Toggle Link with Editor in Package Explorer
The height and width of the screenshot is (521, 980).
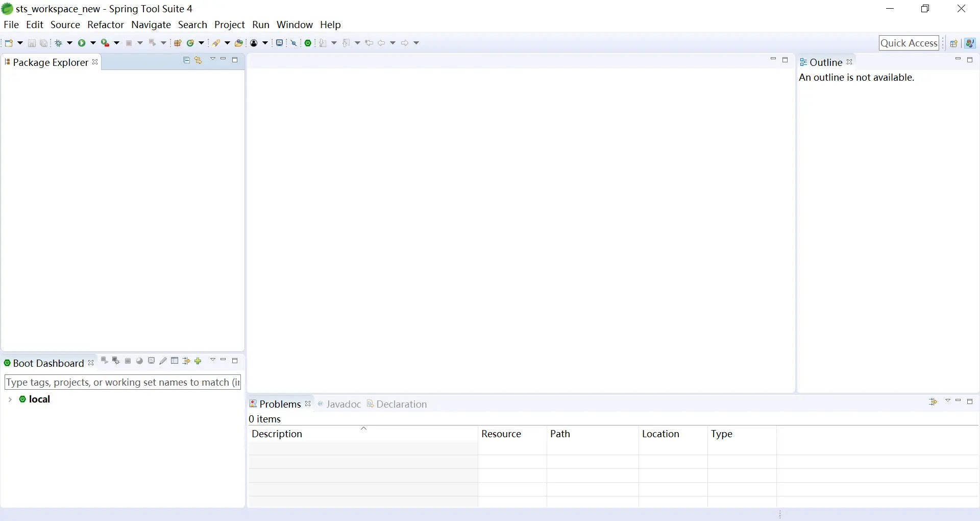pyautogui.click(x=199, y=60)
